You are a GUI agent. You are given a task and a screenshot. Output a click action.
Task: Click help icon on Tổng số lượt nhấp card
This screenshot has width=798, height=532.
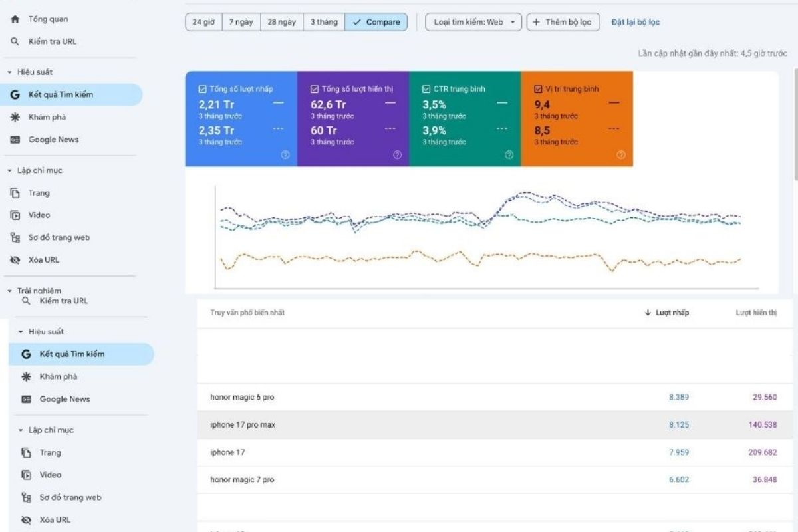tap(285, 155)
